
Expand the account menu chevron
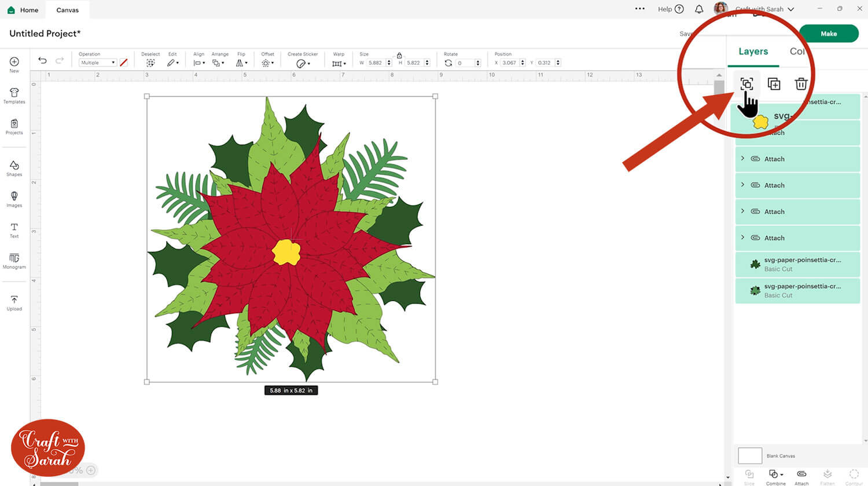790,9
